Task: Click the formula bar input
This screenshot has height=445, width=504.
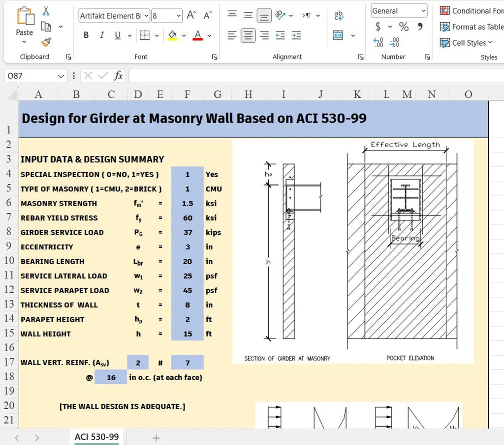Action: pyautogui.click(x=316, y=76)
